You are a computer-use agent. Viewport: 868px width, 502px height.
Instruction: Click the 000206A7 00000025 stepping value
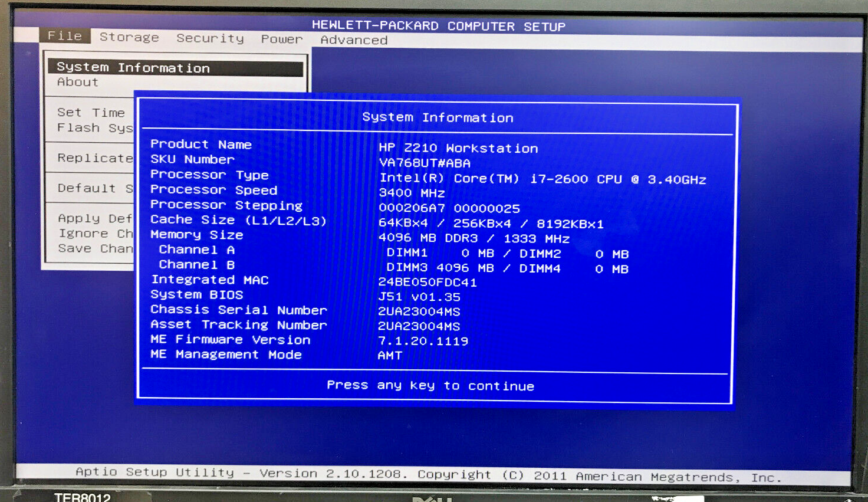click(x=449, y=208)
